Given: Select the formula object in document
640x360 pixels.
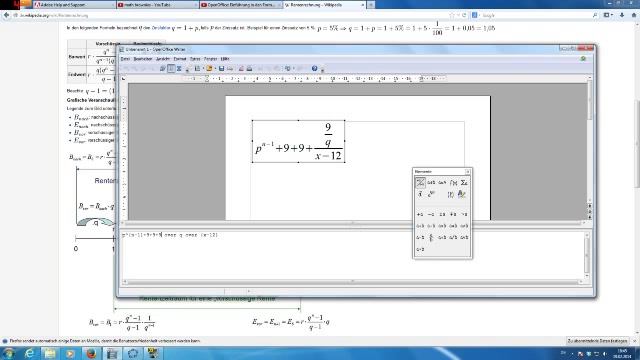Looking at the screenshot, I should pyautogui.click(x=298, y=142).
